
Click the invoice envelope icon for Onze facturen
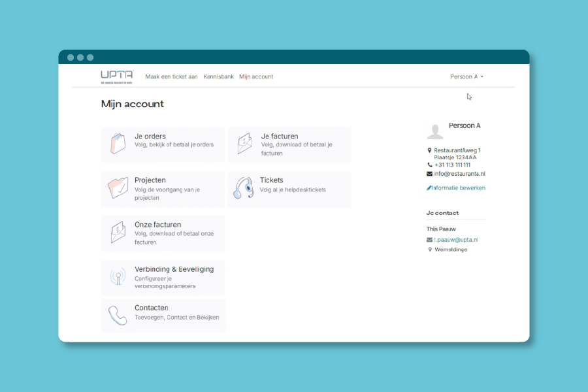tap(118, 233)
